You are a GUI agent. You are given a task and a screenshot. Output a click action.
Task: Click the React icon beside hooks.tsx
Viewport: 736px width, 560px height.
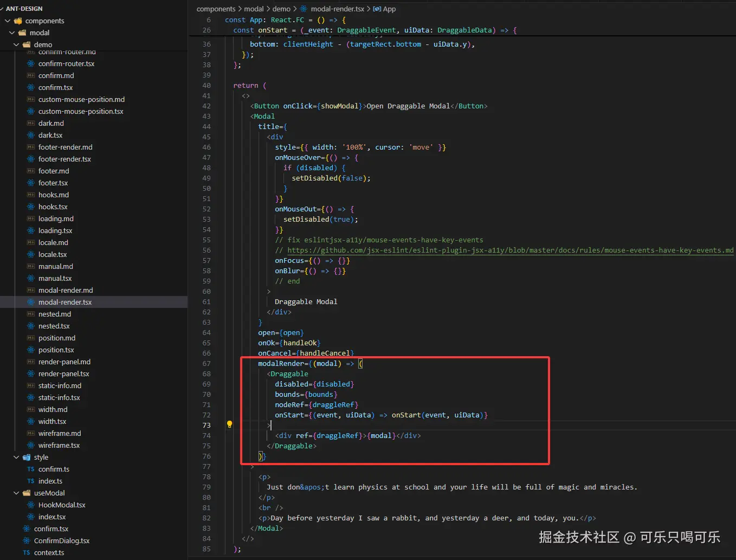(31, 207)
